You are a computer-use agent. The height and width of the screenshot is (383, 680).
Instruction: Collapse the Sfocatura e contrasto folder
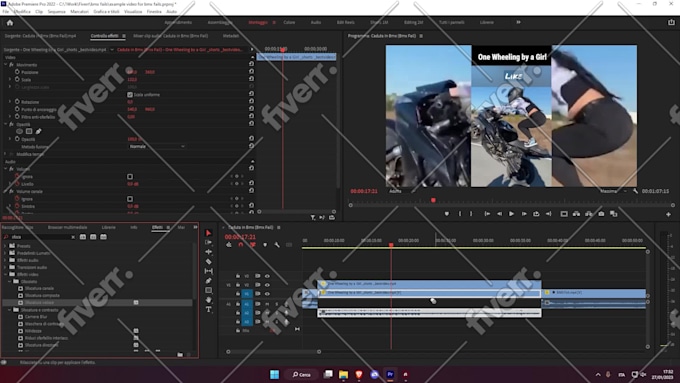coord(10,310)
